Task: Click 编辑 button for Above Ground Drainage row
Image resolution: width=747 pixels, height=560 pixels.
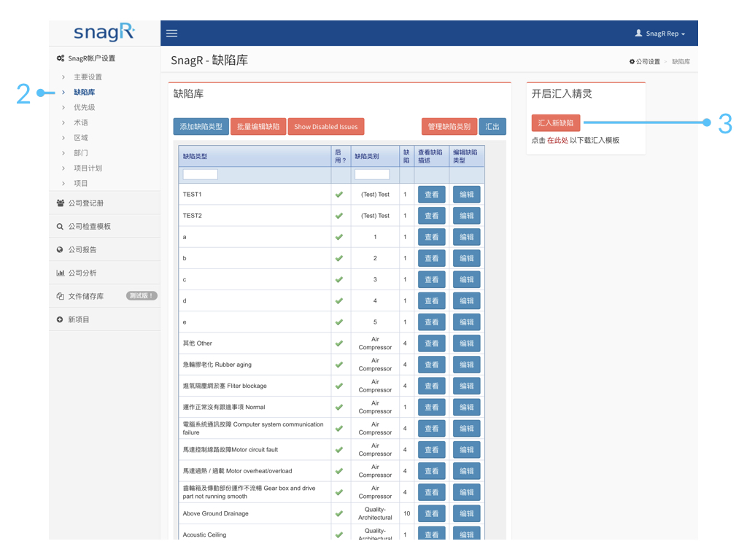Action: (466, 514)
